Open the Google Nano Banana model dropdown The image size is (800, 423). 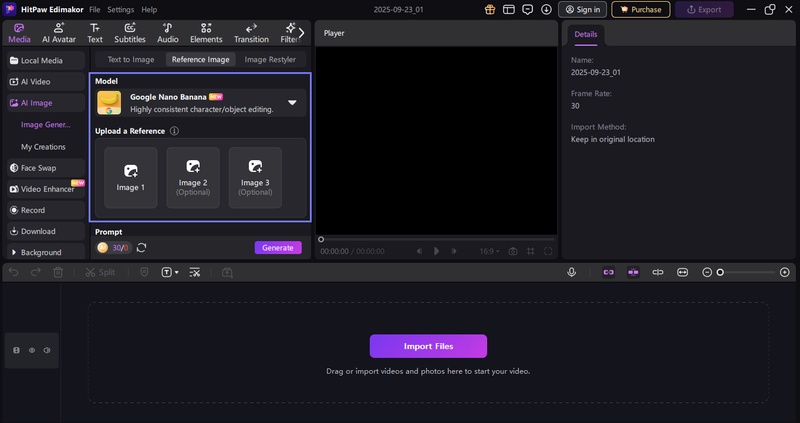tap(201, 103)
